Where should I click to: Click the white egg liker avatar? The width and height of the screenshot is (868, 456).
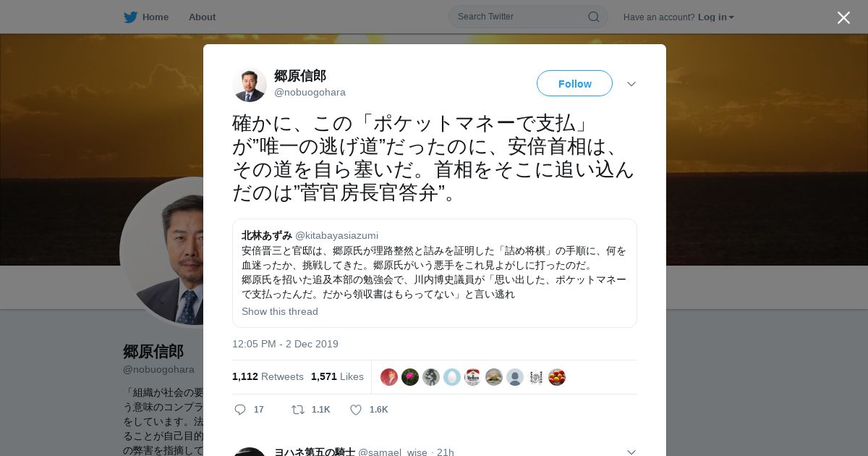point(452,377)
